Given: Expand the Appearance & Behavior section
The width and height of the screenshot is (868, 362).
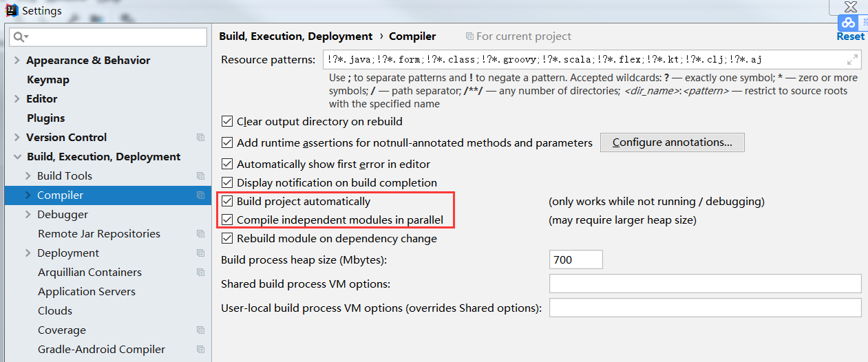Looking at the screenshot, I should 17,61.
